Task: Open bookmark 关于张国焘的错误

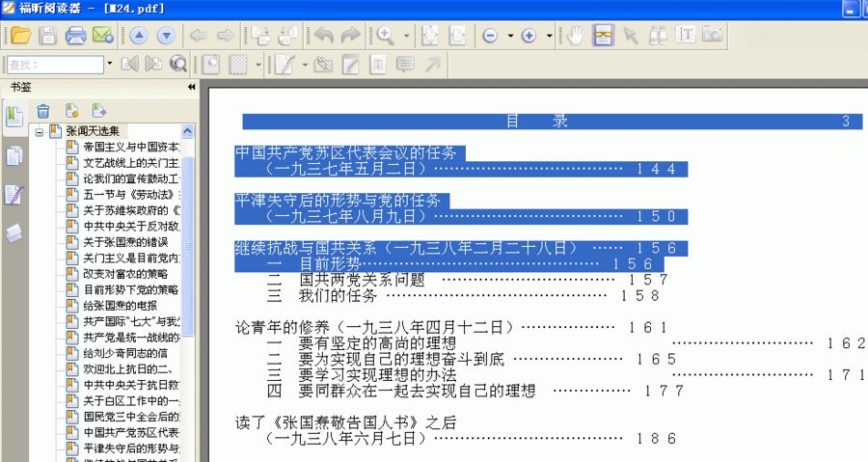Action: 125,242
